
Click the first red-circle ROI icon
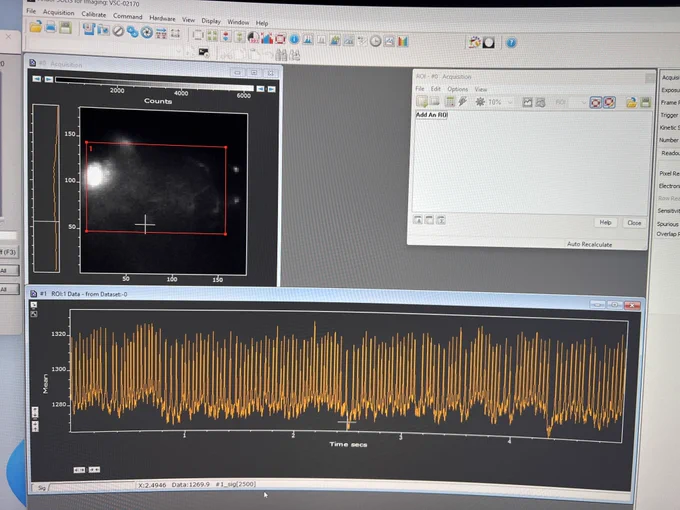[x=595, y=102]
